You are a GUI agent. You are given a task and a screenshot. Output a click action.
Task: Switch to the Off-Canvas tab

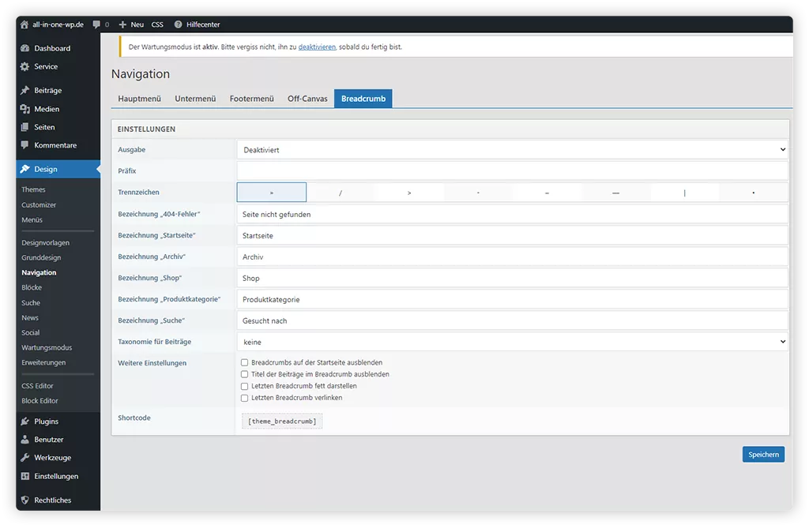point(307,99)
